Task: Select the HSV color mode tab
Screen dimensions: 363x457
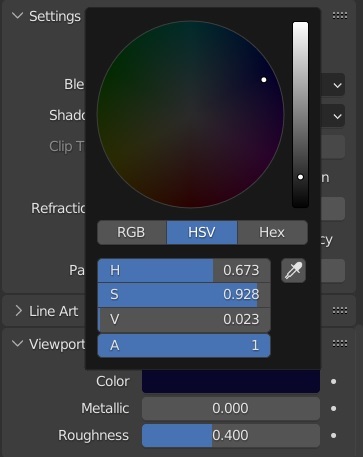Action: click(202, 232)
